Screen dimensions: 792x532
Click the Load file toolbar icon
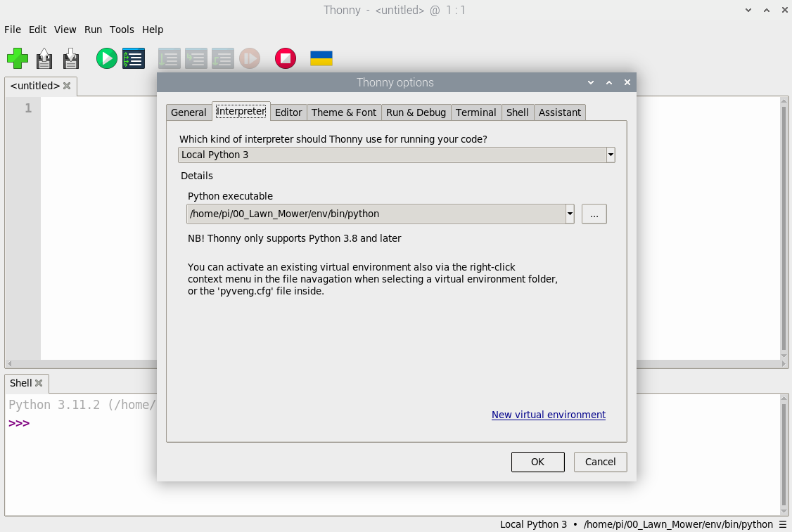44,58
